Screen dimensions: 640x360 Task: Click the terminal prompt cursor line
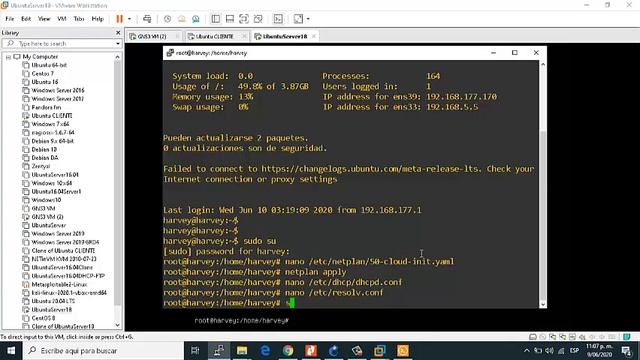(x=229, y=303)
